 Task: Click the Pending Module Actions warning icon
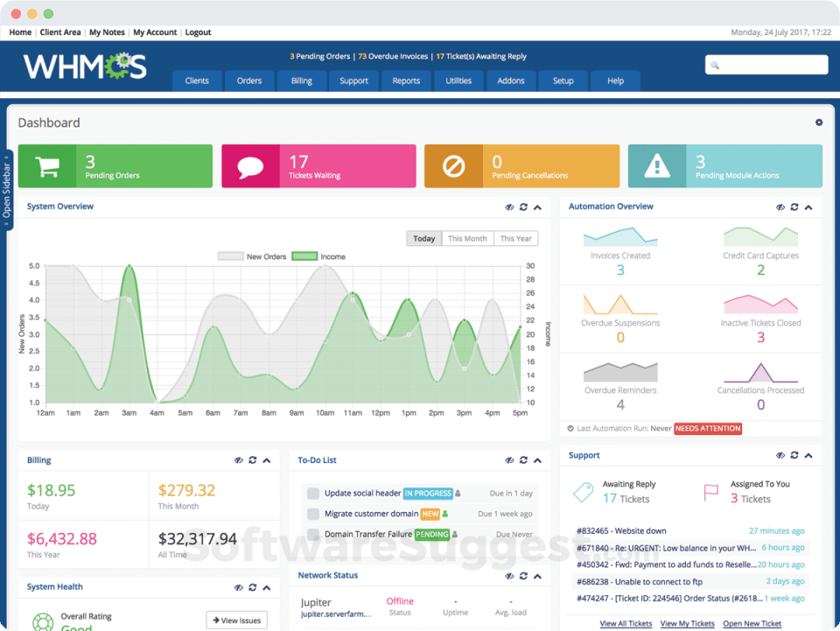tap(657, 166)
